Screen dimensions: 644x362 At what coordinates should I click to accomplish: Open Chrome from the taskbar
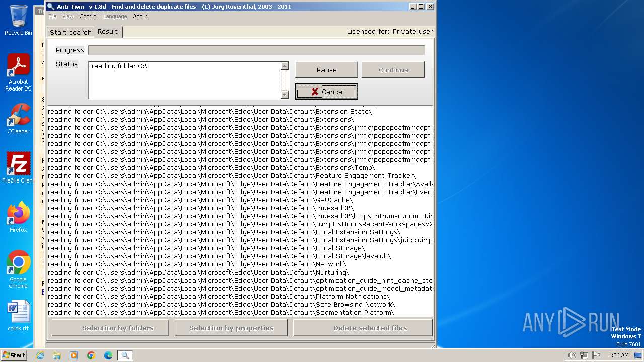(x=91, y=355)
